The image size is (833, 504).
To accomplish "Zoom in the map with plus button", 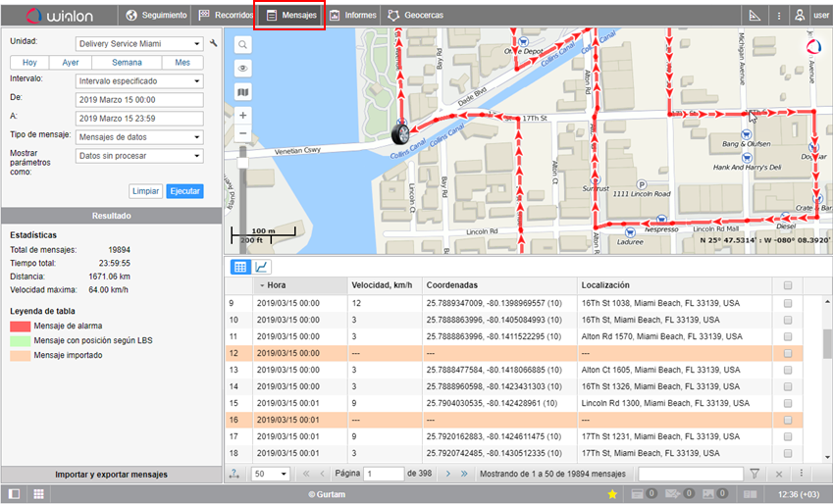I will coord(242,115).
